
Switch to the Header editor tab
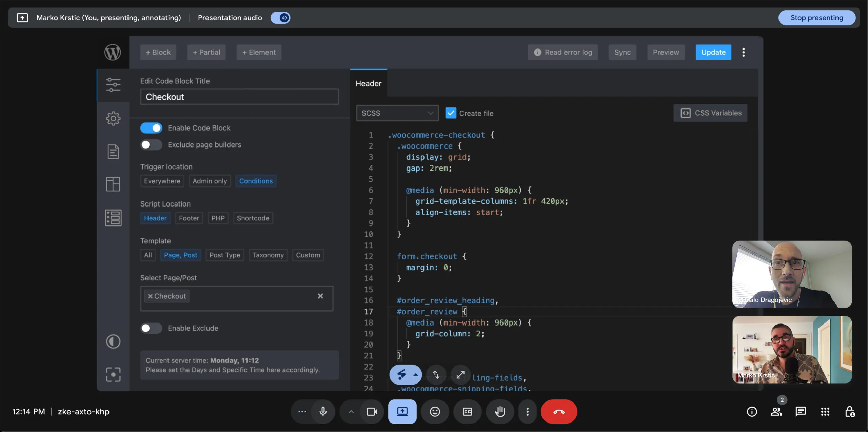368,83
